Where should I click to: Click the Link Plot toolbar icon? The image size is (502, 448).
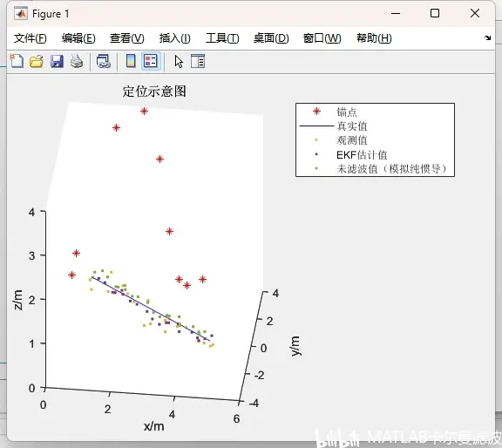pos(104,61)
